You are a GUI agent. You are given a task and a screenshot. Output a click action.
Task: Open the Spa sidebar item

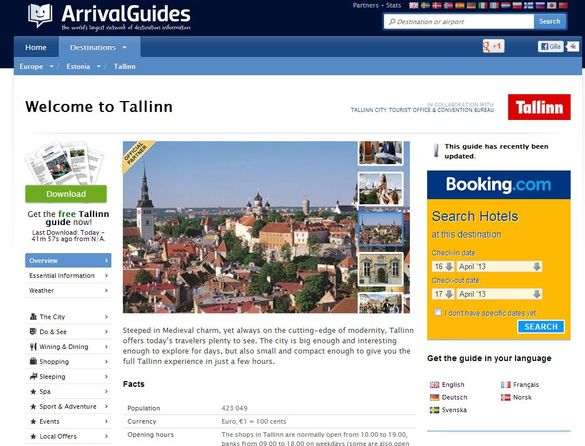(x=68, y=391)
